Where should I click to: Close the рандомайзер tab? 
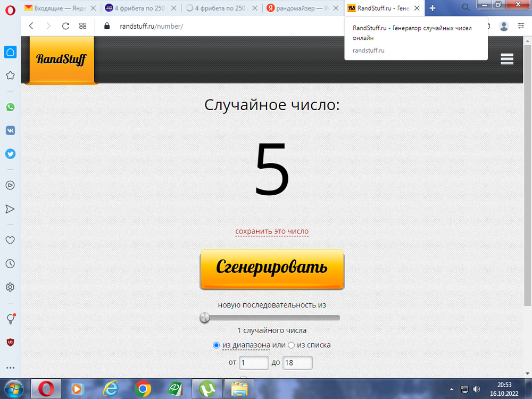coord(336,8)
